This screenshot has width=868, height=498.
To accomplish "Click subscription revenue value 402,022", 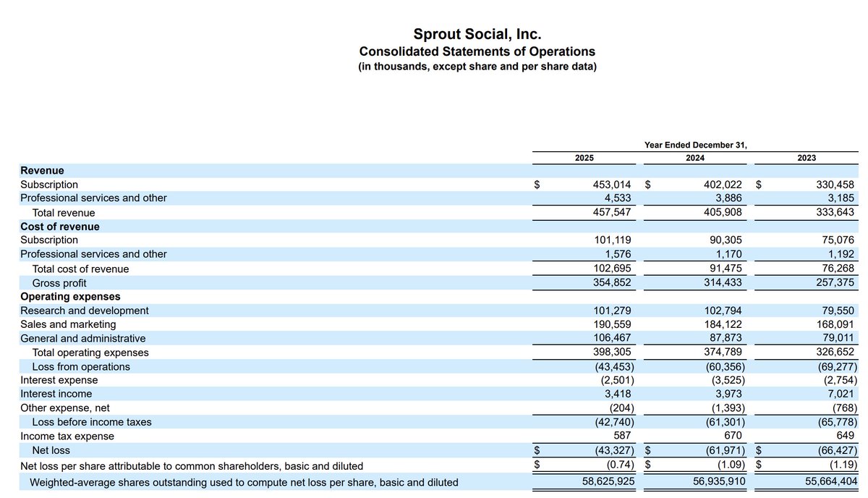I will point(722,185).
